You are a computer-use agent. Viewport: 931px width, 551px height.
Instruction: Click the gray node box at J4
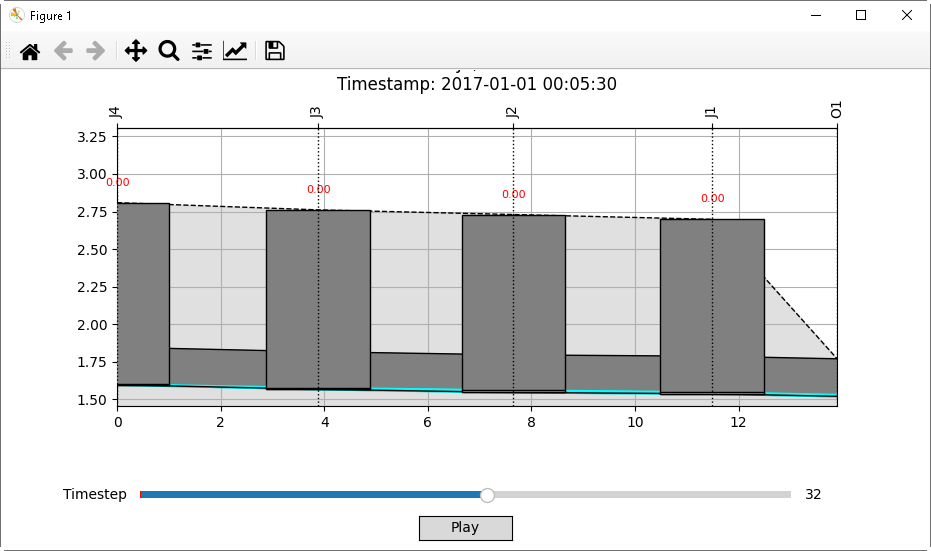pyautogui.click(x=143, y=293)
